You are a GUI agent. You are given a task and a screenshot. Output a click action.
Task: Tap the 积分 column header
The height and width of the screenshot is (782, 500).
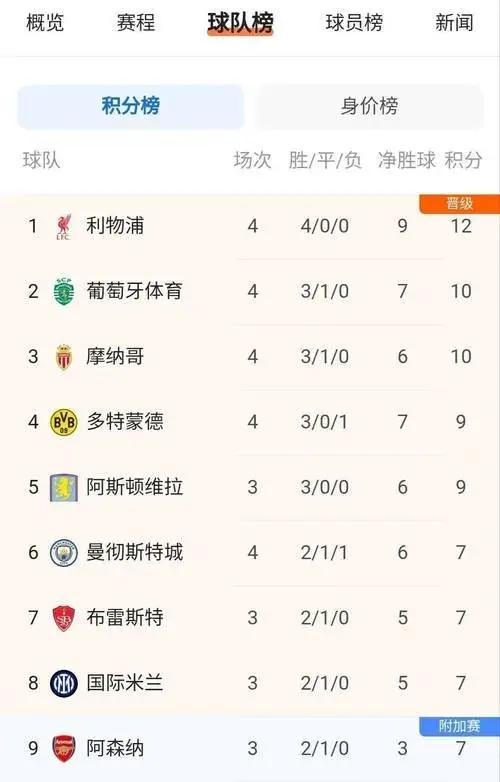463,161
